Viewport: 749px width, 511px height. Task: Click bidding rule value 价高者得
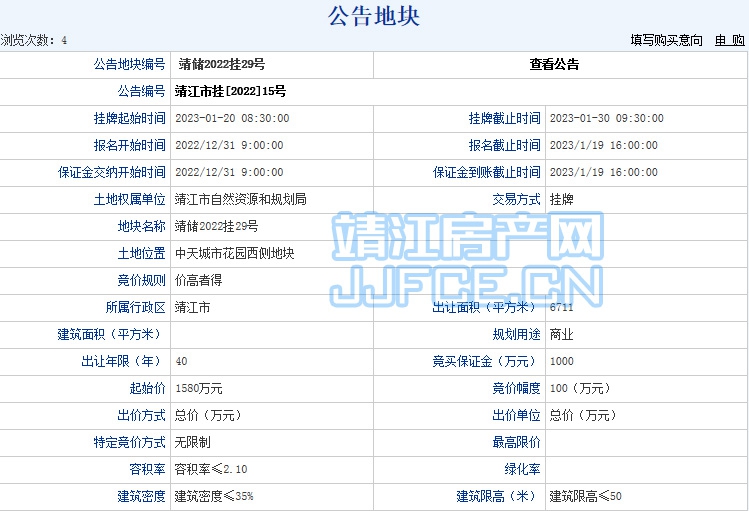pos(199,280)
